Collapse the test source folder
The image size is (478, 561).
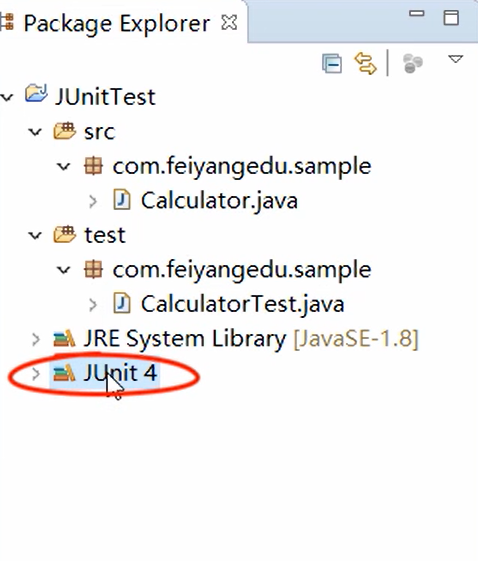[x=35, y=235]
